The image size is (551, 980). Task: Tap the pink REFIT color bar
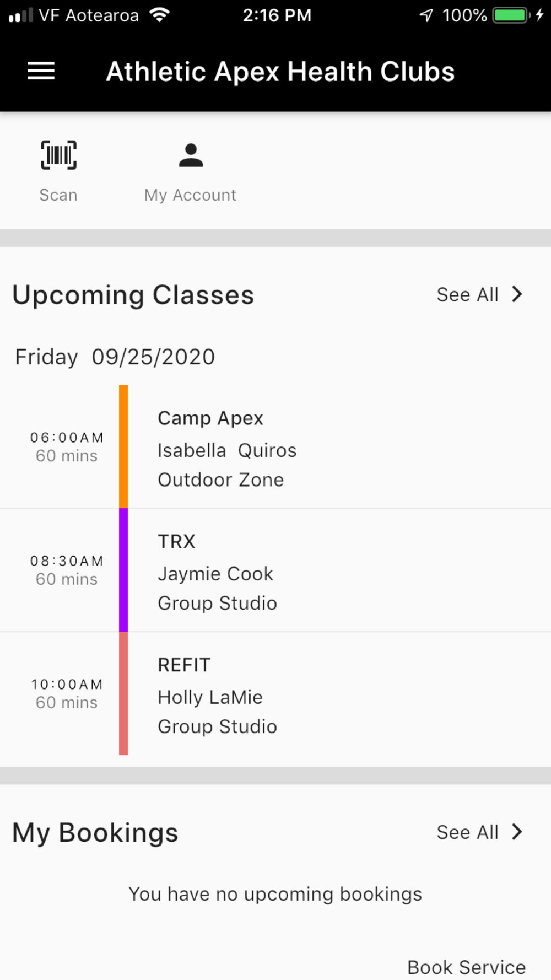pyautogui.click(x=123, y=693)
